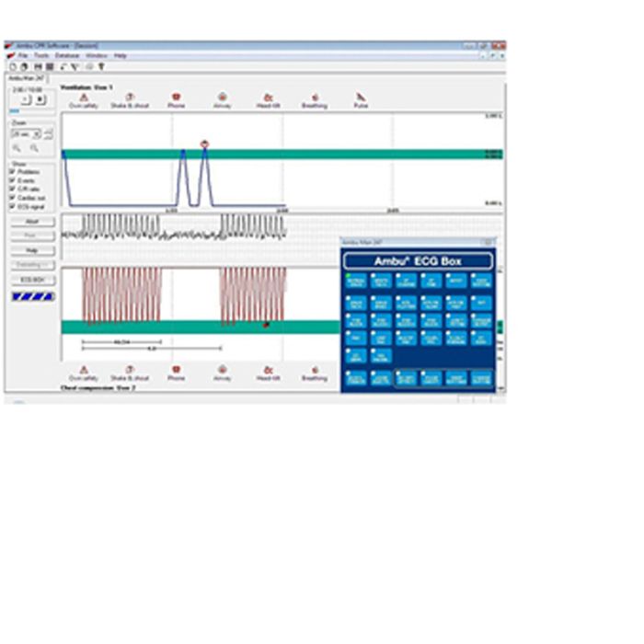Click red marker on the compression graph band
The image size is (644, 644).
(x=266, y=325)
